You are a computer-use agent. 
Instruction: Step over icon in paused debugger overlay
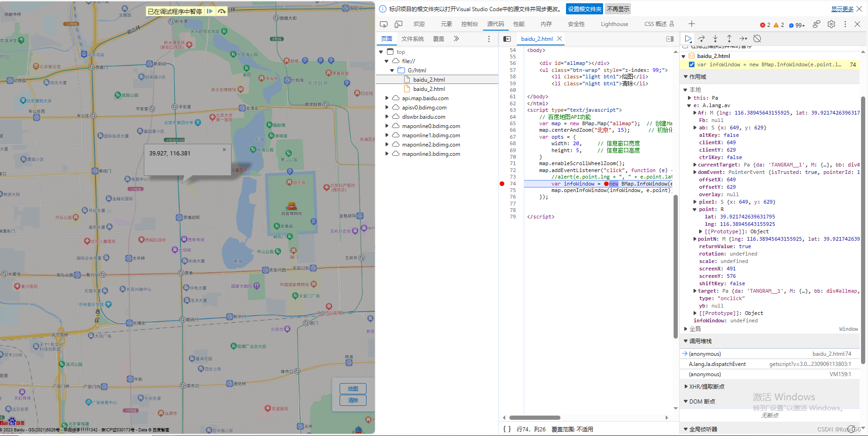(x=222, y=11)
